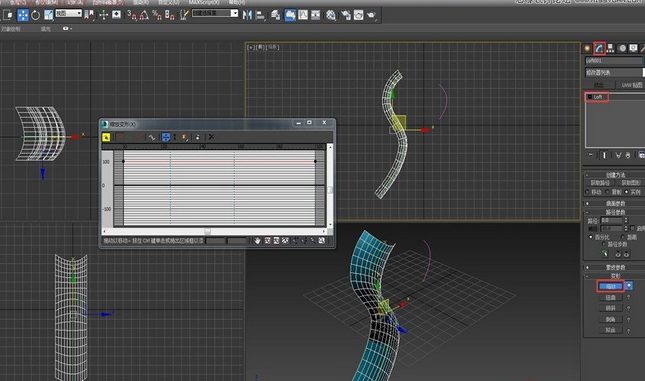Click Move Control Point in deformation window
This screenshot has width=645, height=381.
(166, 137)
